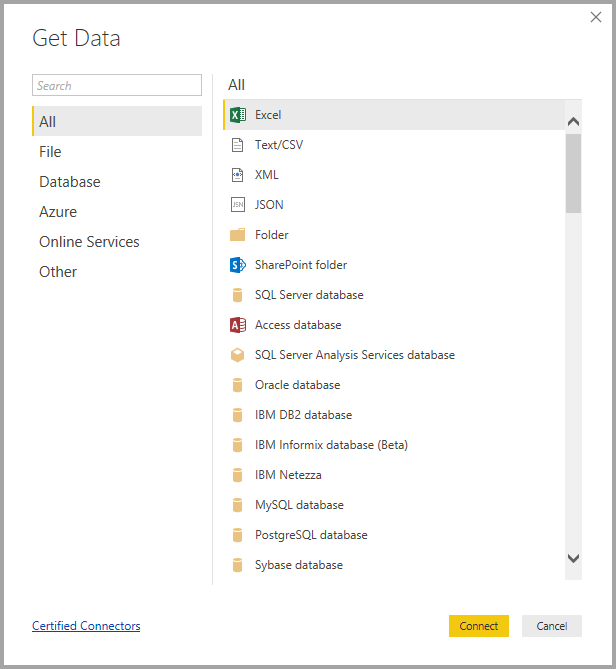Select IBM Informix database (Beta) label
This screenshot has height=669, width=616.
[331, 445]
